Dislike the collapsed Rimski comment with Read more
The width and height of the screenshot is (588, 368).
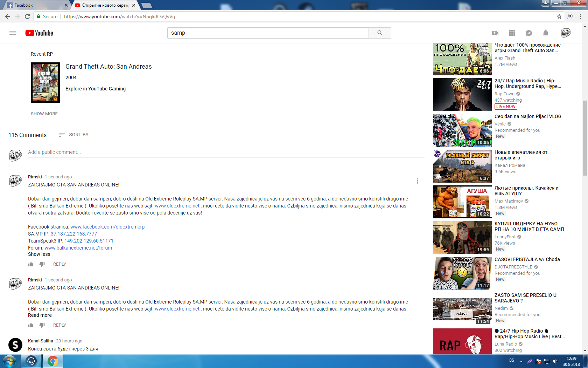click(x=42, y=325)
